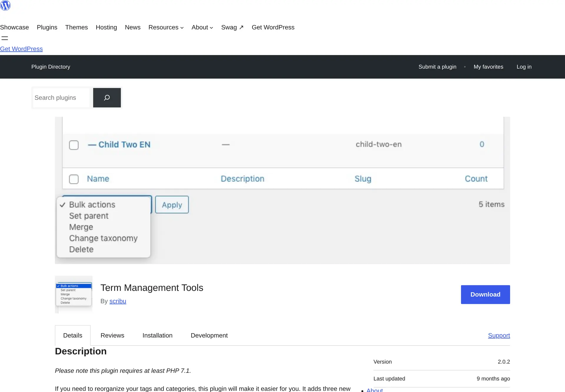
Task: Click the plugin screenshot banner image
Action: tap(282, 190)
